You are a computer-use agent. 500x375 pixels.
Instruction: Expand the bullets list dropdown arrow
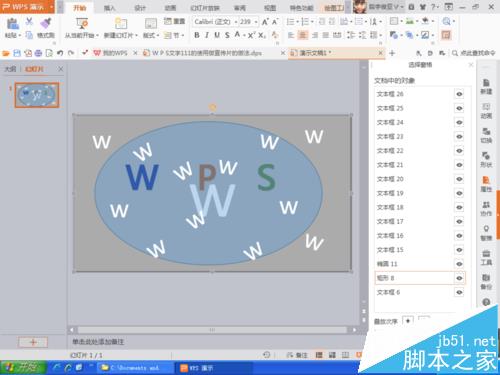pos(297,22)
